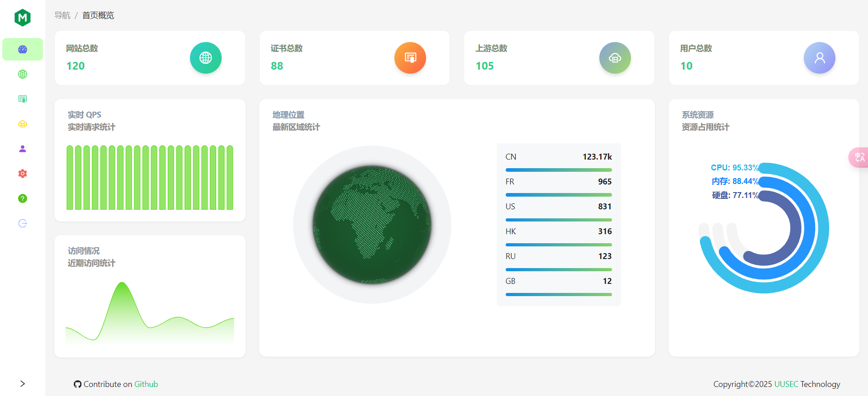Viewport: 868px width, 396px height.
Task: Open the red settings gear icon
Action: [23, 174]
